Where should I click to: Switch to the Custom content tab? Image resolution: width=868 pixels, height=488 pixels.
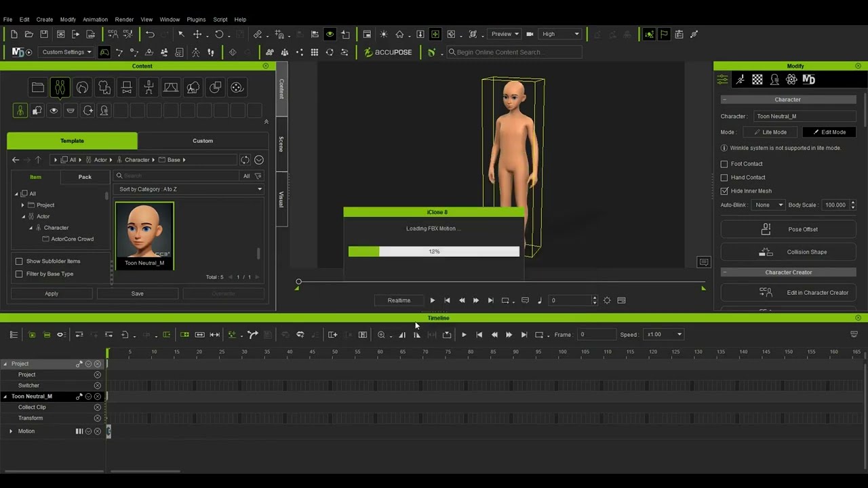click(203, 141)
